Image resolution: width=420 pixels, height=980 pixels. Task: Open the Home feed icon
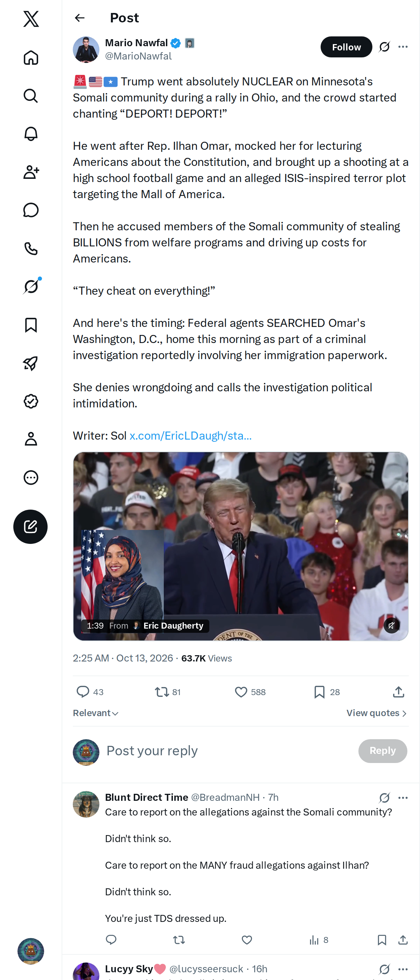[x=31, y=58]
